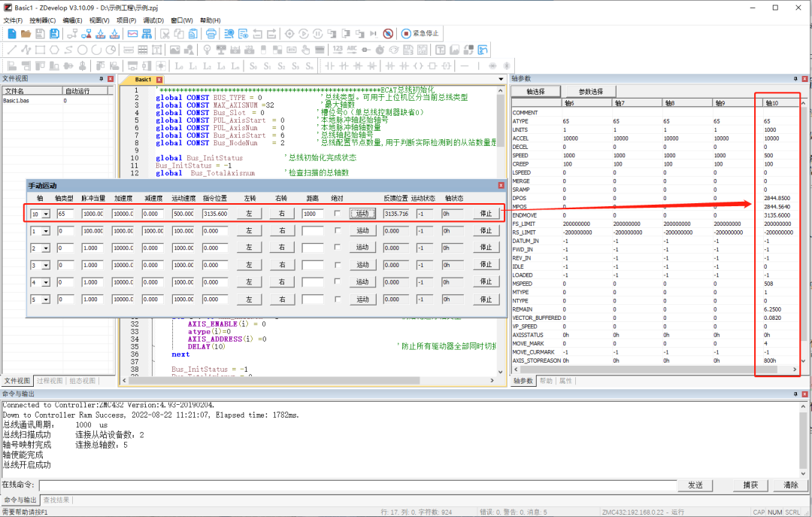Check the 绝对 checkbox on axis 5 row

click(337, 299)
